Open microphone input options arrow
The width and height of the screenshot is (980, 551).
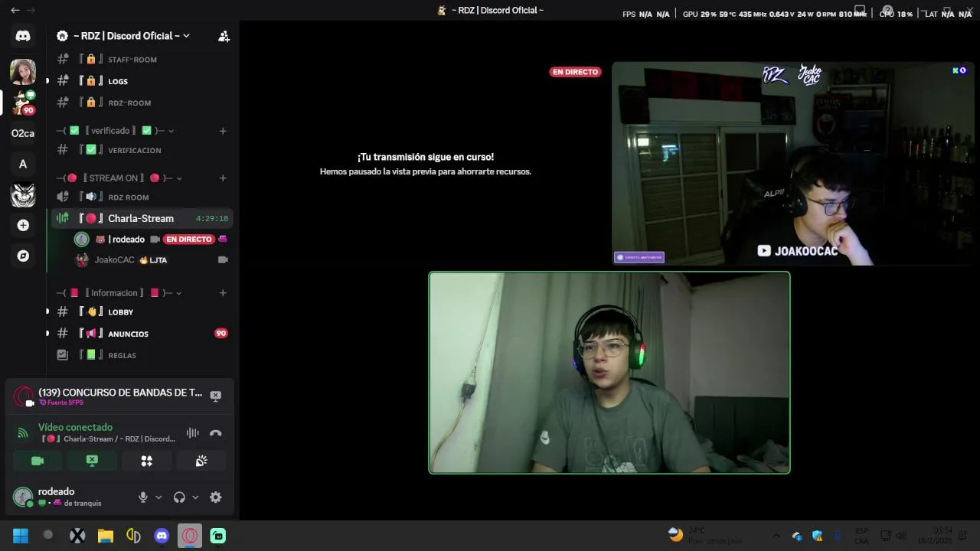158,497
